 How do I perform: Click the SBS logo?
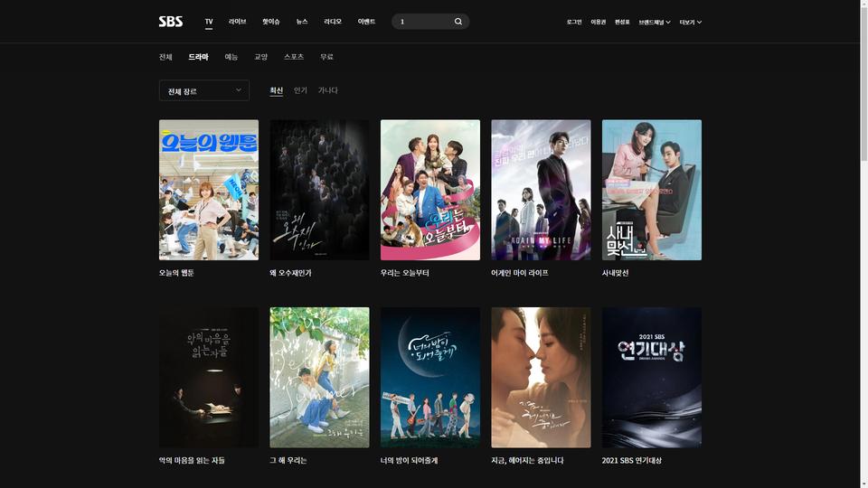(x=171, y=22)
